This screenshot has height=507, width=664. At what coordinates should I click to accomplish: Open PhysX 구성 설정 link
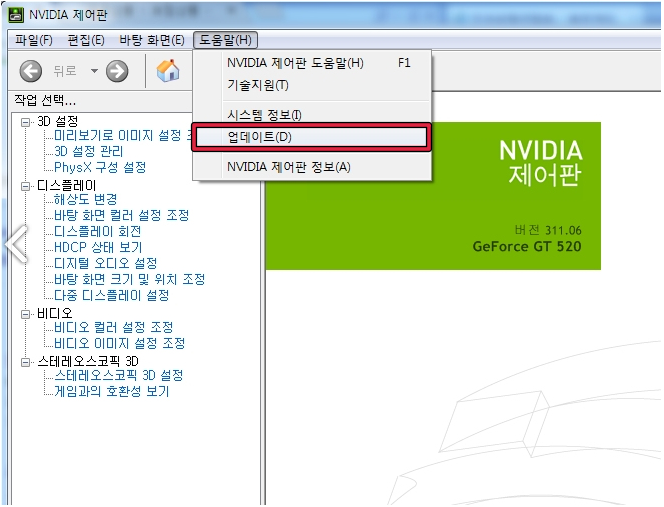click(100, 167)
